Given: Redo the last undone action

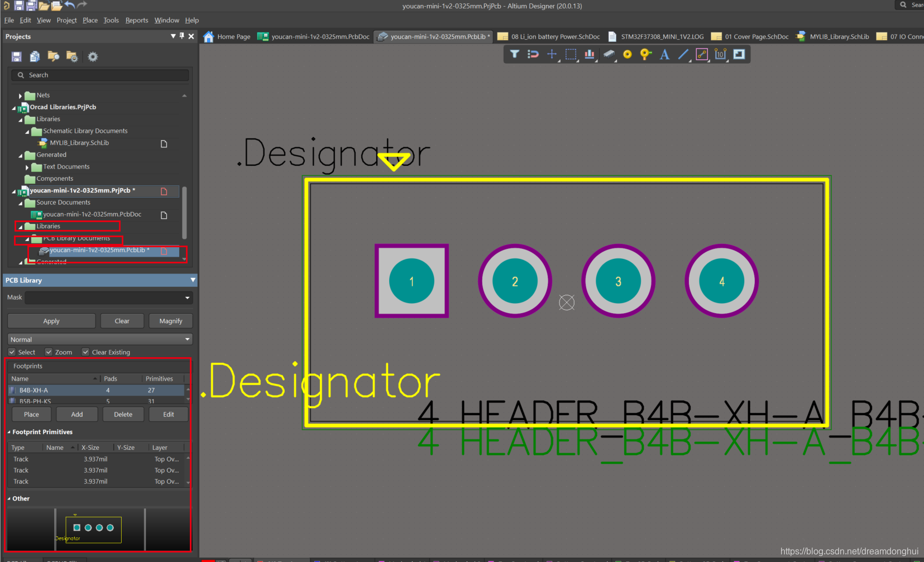Looking at the screenshot, I should click(x=82, y=5).
